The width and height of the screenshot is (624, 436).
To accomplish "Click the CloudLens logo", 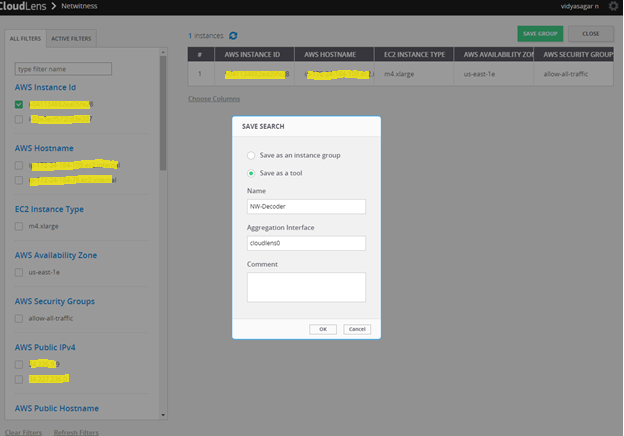I will tap(24, 6).
